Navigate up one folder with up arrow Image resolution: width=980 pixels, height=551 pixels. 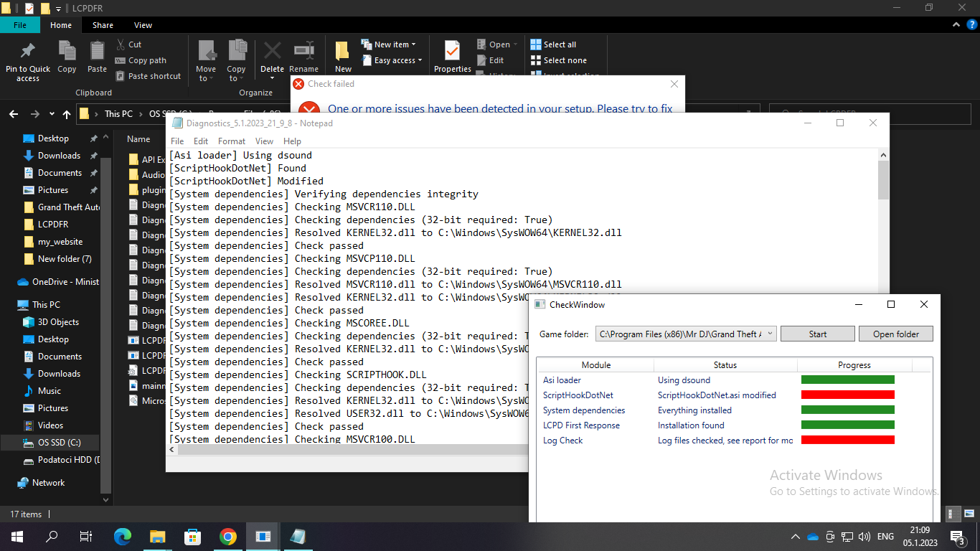pyautogui.click(x=67, y=114)
